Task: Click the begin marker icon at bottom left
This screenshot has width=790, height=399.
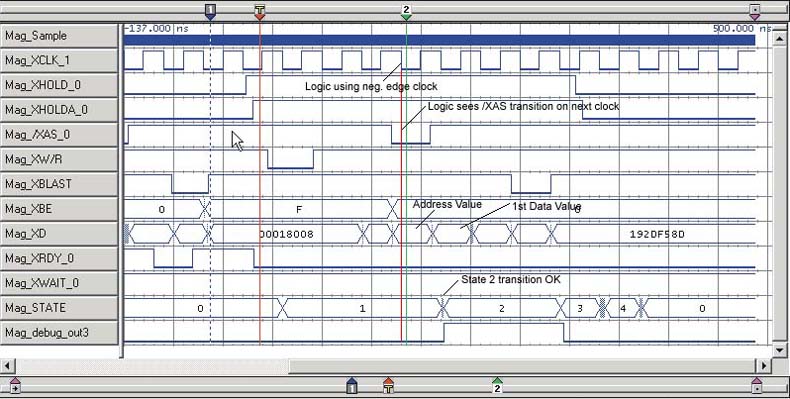Action: 15,386
